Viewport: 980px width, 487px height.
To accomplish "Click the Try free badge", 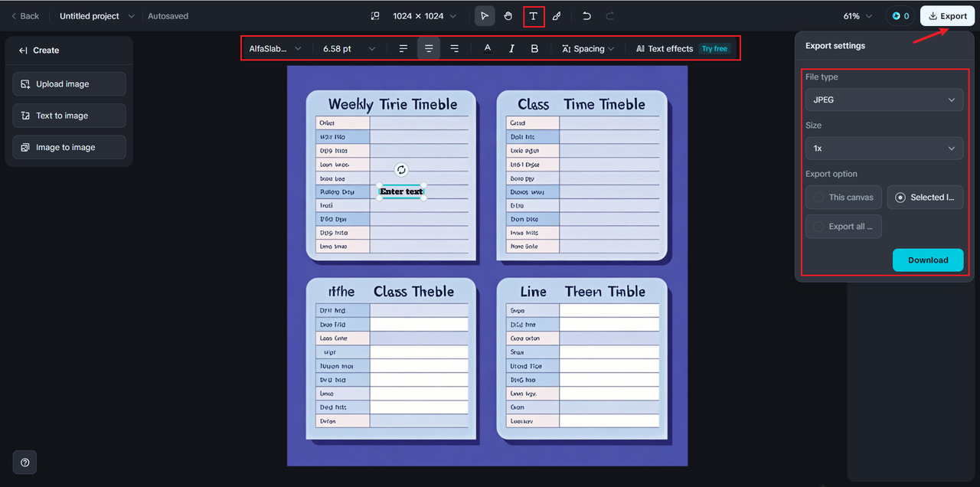I will tap(715, 48).
